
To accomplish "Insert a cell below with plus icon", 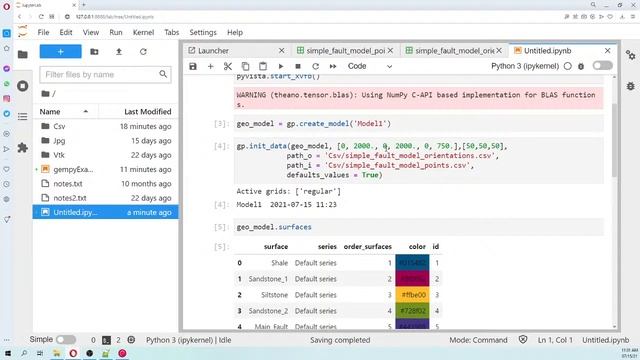I will click(211, 66).
